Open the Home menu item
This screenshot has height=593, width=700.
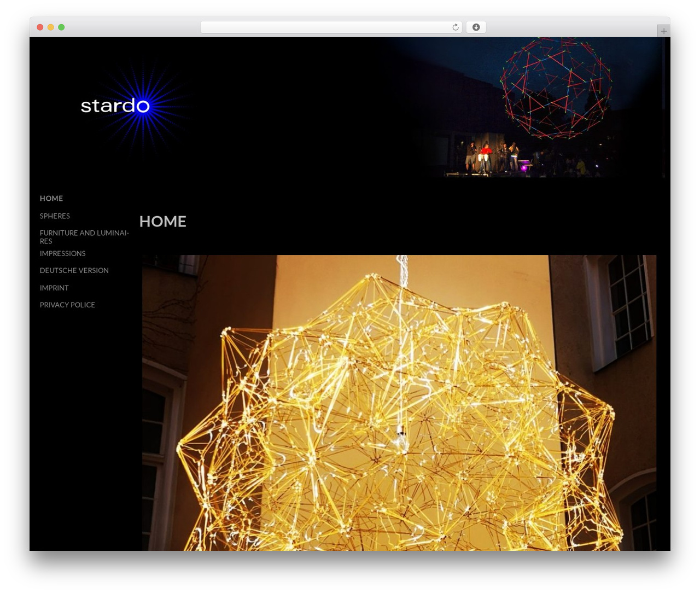click(51, 199)
